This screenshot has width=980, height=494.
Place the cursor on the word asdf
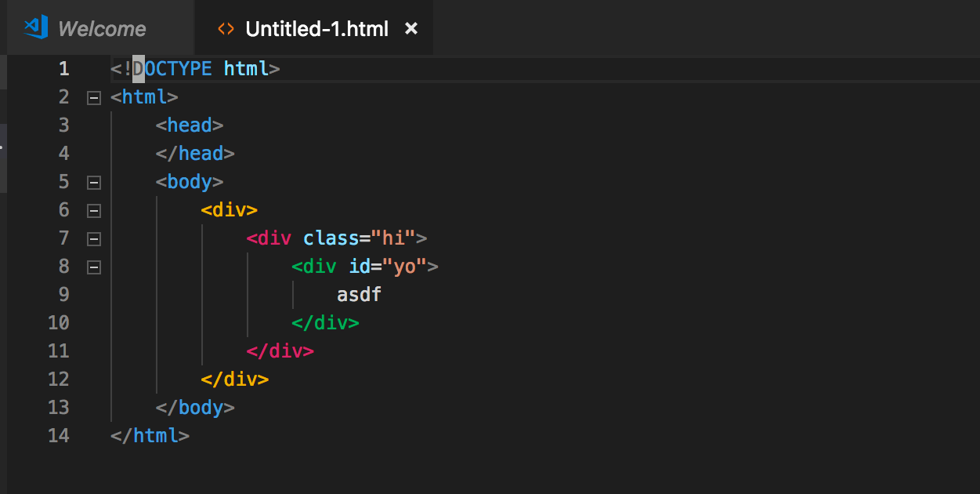click(x=358, y=295)
